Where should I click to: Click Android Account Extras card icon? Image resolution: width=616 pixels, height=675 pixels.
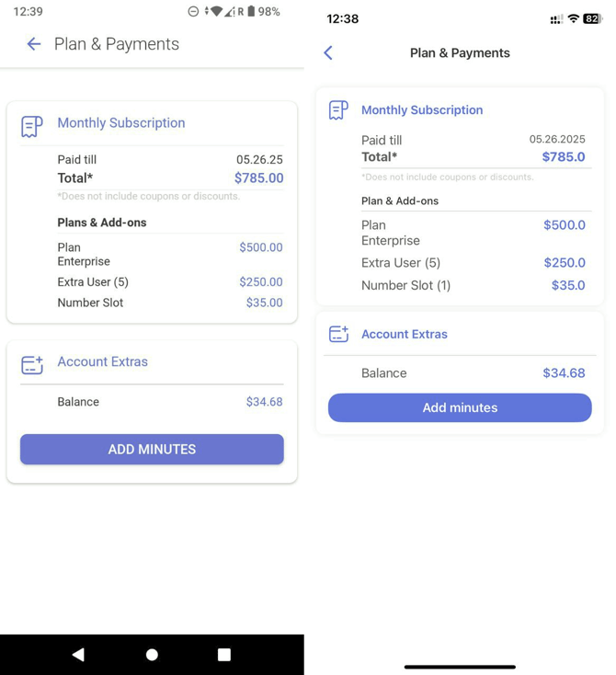click(32, 365)
